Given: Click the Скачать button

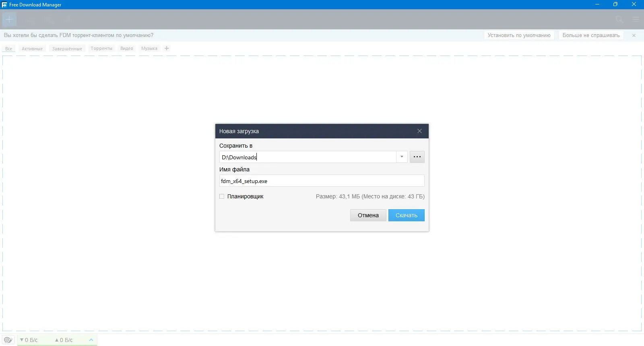Looking at the screenshot, I should click(406, 215).
